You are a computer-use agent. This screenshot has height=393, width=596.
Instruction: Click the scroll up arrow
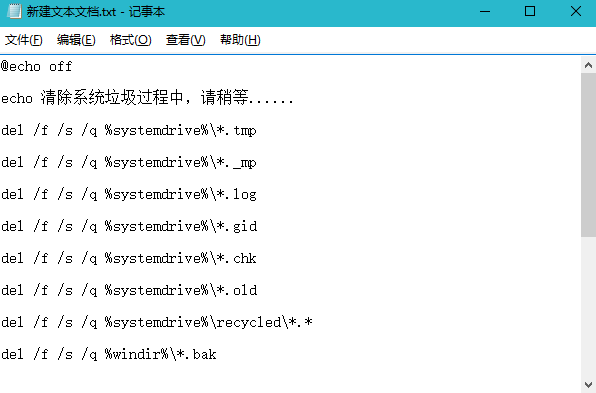coord(588,65)
